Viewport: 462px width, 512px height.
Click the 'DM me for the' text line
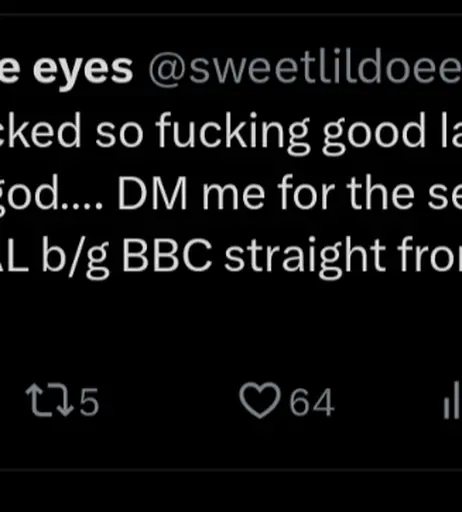tap(231, 194)
